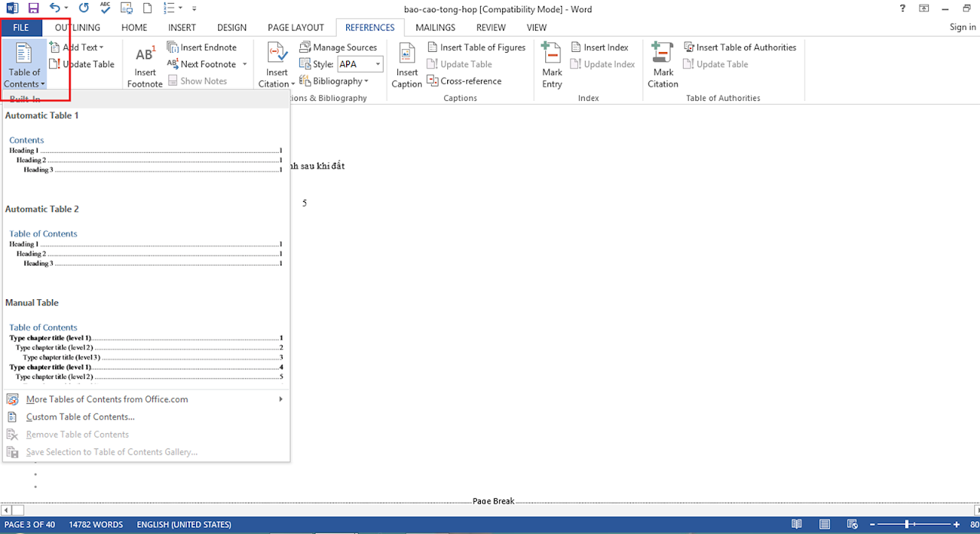Screen dimensions: 980x534
Task: Open the FILE tab
Action: point(21,28)
